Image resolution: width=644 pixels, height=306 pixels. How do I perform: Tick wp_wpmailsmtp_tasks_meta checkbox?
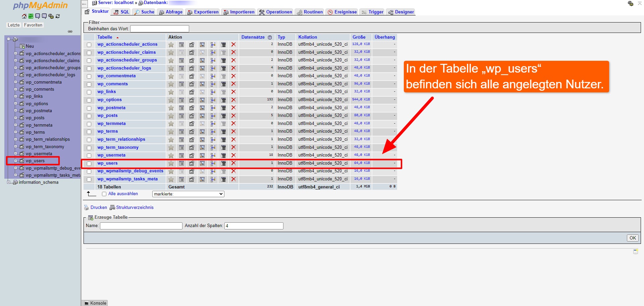click(x=89, y=179)
